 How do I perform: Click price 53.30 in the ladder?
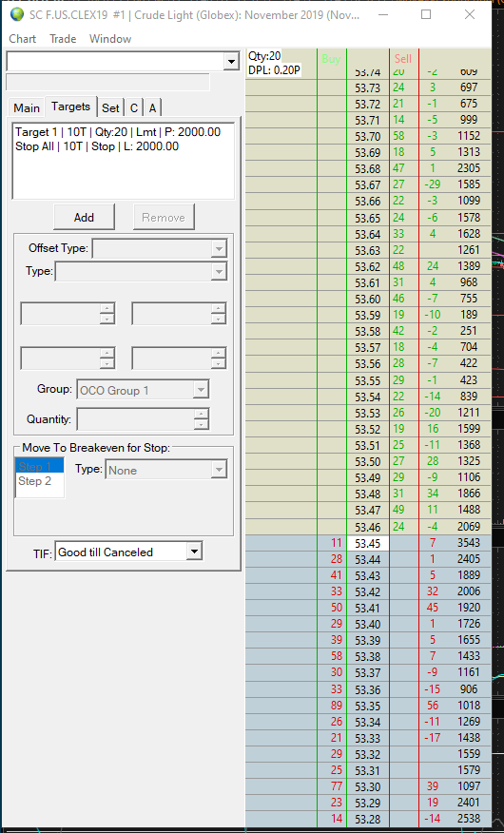[368, 786]
